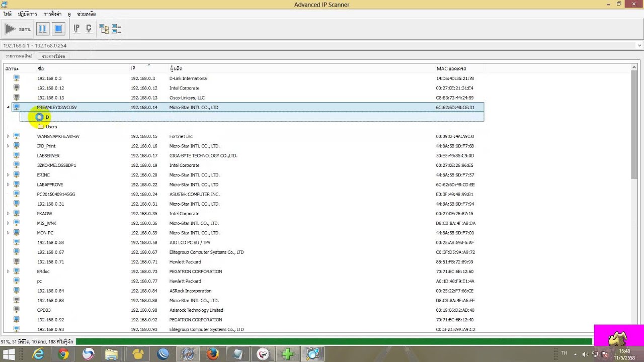Expand the ERdoc node

[8, 271]
